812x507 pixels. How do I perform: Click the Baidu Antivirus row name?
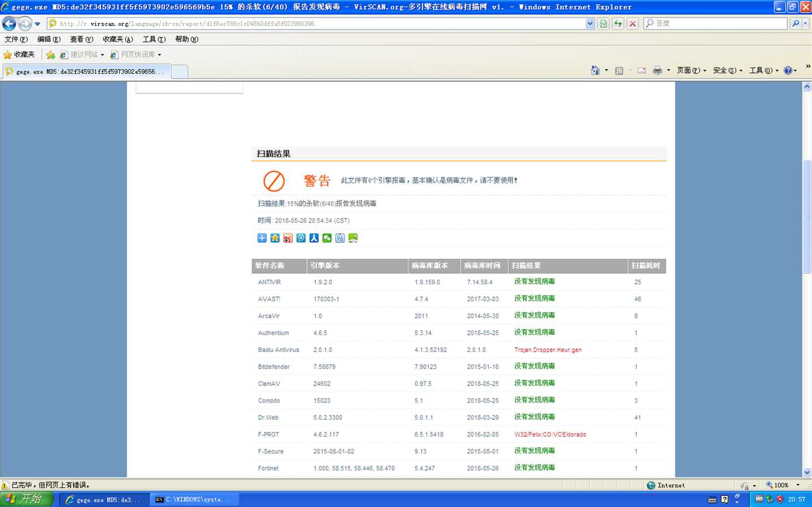click(x=279, y=350)
